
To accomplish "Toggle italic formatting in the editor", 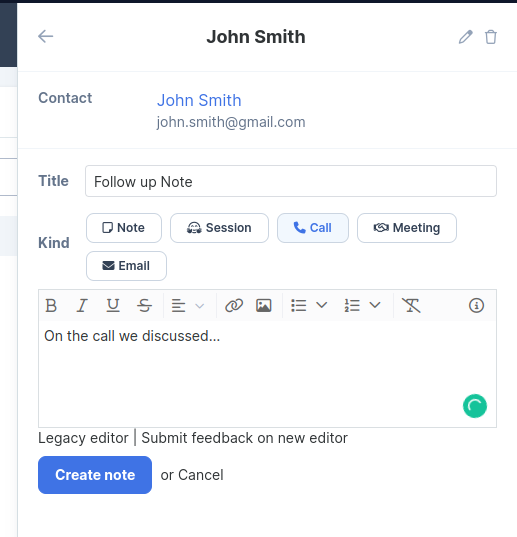I will (x=82, y=305).
